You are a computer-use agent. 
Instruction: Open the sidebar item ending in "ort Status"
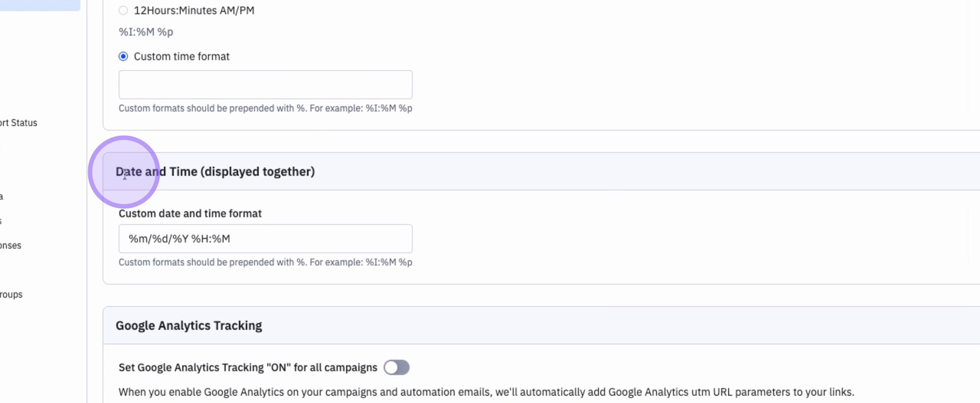point(19,123)
